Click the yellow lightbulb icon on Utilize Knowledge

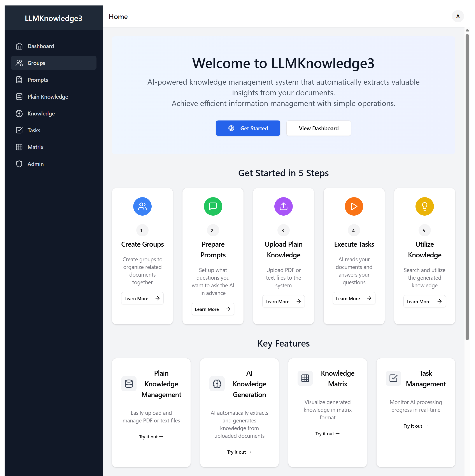tap(424, 206)
